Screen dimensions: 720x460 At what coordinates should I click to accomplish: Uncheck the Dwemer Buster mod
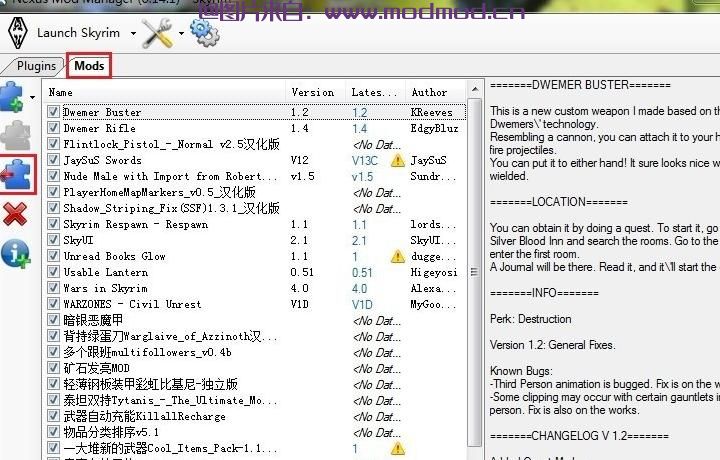(x=53, y=112)
